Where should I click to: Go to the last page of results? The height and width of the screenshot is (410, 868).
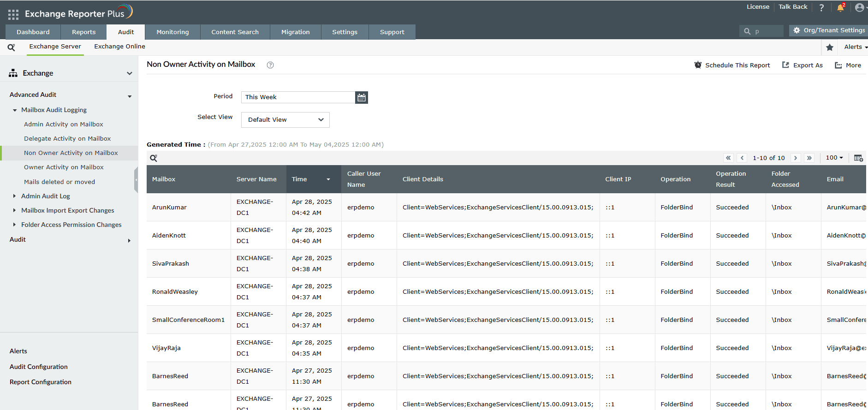809,158
